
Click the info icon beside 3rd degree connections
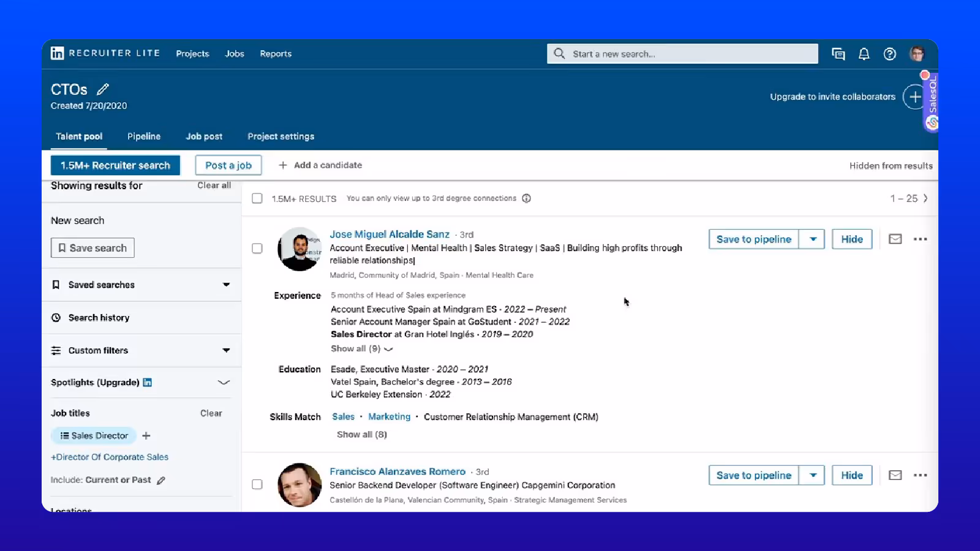[526, 198]
